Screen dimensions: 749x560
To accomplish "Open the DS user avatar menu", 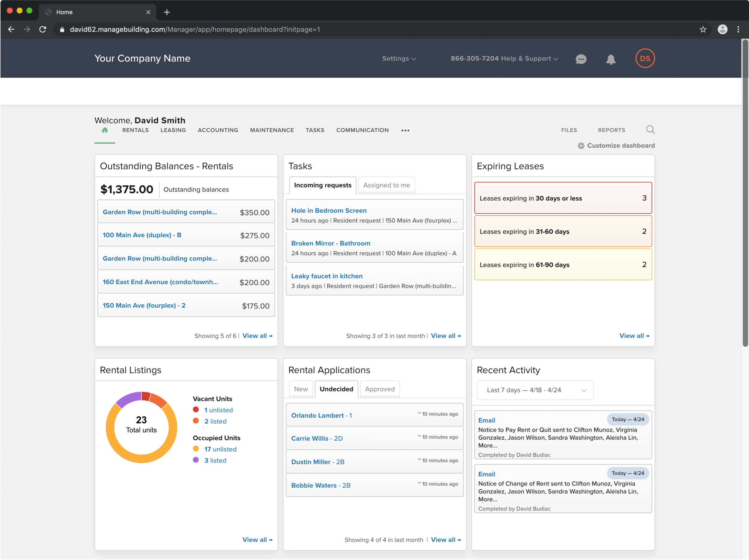I will [x=645, y=59].
